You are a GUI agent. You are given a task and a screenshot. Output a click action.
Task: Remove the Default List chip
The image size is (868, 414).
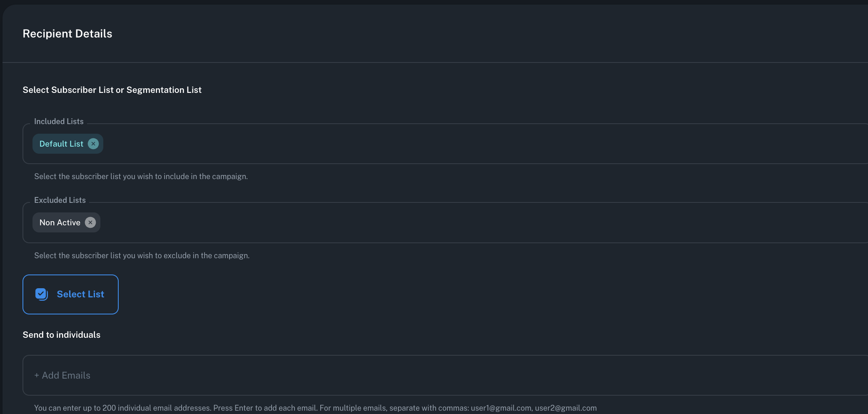[x=93, y=144]
